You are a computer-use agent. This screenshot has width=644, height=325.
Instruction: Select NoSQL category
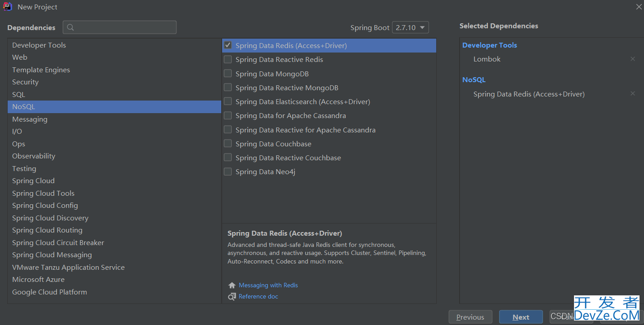pos(114,107)
